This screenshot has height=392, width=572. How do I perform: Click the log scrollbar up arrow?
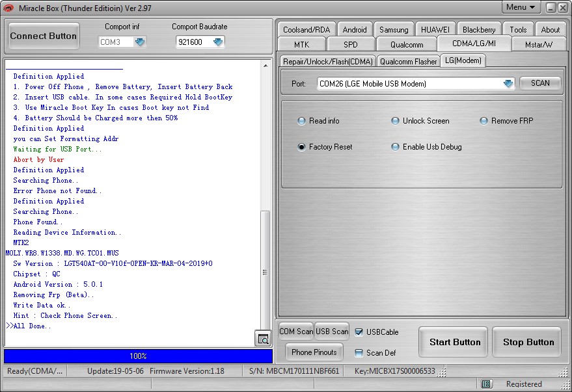[266, 66]
